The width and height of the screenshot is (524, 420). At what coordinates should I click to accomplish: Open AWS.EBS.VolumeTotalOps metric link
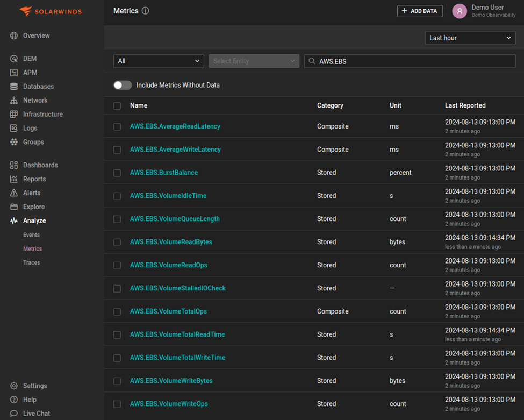click(168, 311)
